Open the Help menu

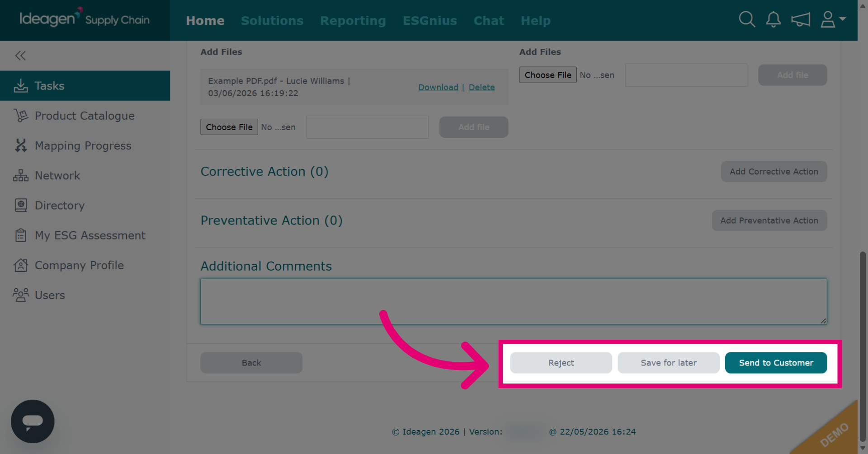[x=536, y=20]
